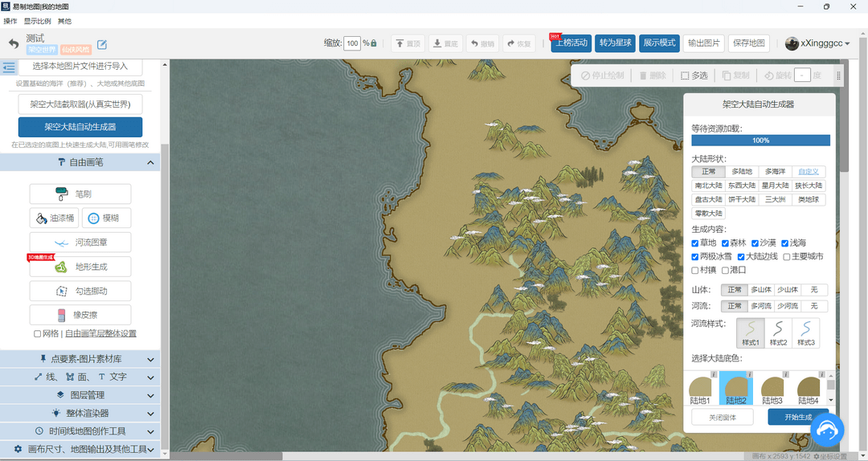This screenshot has width=868, height=461.
Task: Click the back arrow beside map title
Action: coord(14,43)
